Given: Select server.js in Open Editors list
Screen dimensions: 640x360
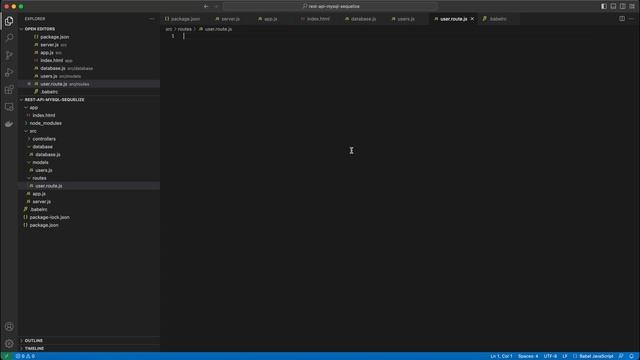Looking at the screenshot, I should coord(49,45).
